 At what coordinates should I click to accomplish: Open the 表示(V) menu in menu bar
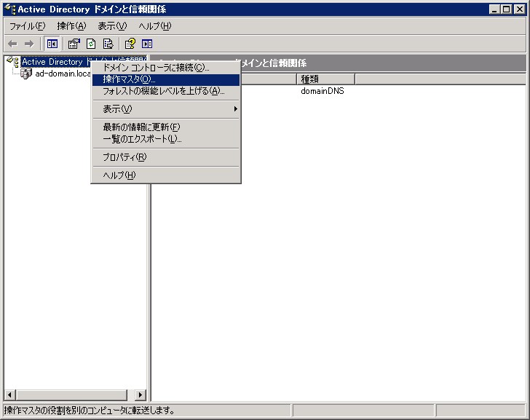coord(112,26)
